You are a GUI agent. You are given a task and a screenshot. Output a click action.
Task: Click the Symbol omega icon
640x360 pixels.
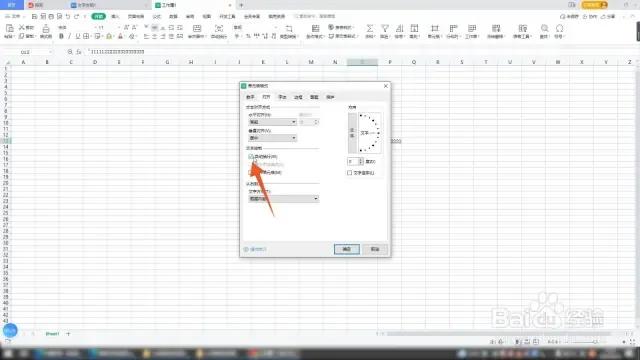pyautogui.click(x=560, y=28)
